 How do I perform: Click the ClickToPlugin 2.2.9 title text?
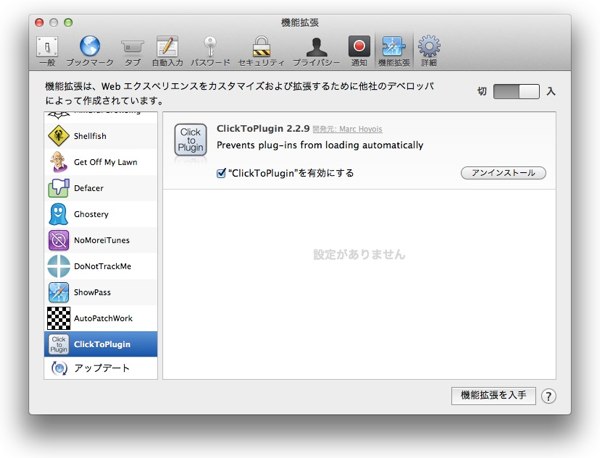263,129
